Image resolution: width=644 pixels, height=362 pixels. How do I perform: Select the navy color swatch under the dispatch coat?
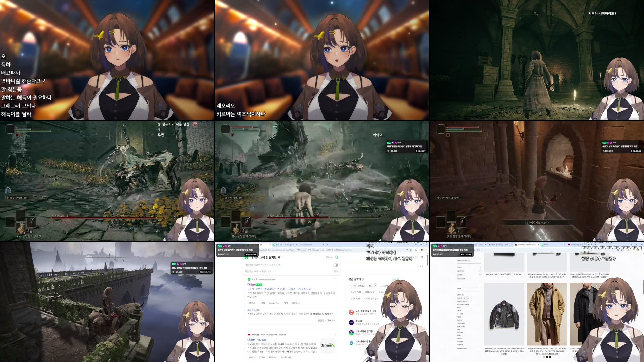click(547, 358)
